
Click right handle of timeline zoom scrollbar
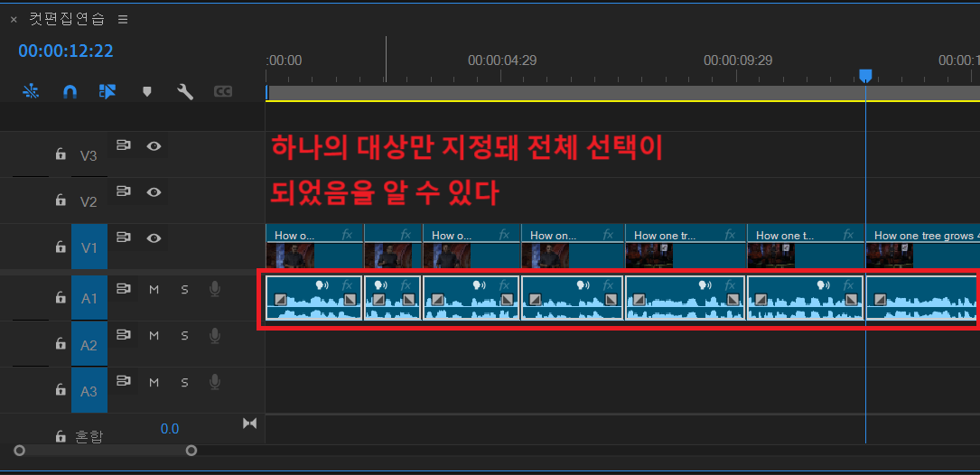point(191,451)
